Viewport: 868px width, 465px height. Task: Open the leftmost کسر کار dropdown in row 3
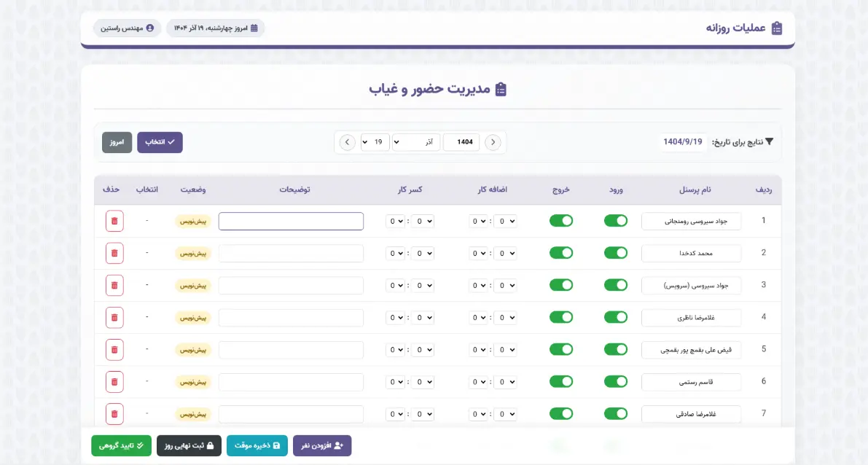pyautogui.click(x=396, y=285)
